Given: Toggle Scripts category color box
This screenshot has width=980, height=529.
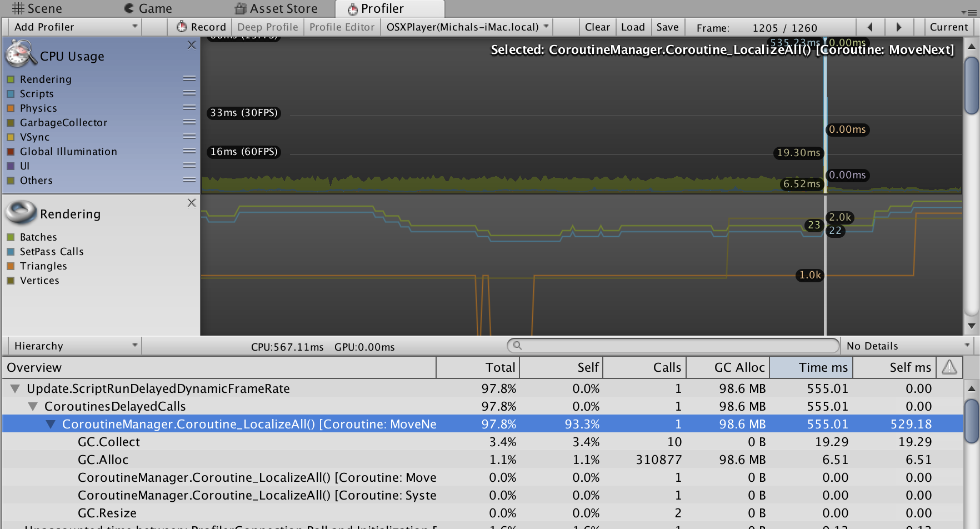Looking at the screenshot, I should 11,94.
